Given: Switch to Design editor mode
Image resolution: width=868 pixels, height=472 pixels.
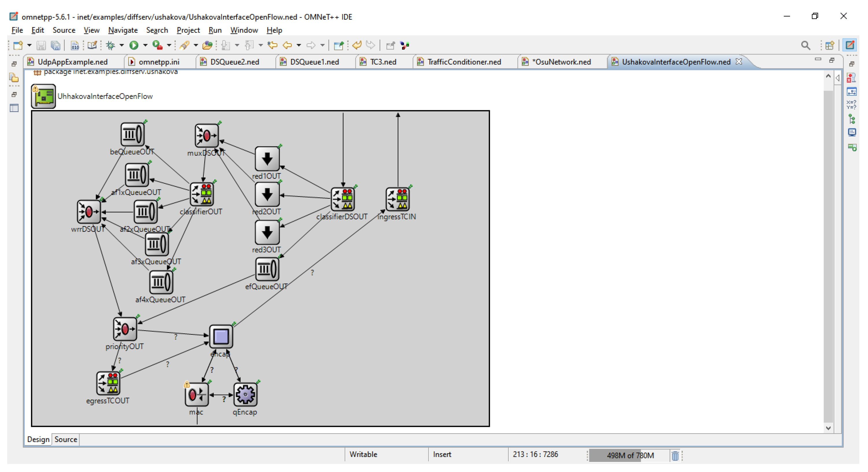Looking at the screenshot, I should (x=38, y=439).
